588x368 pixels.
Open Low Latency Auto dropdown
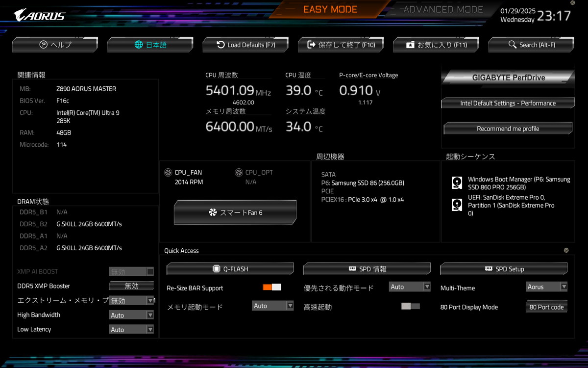(x=131, y=329)
